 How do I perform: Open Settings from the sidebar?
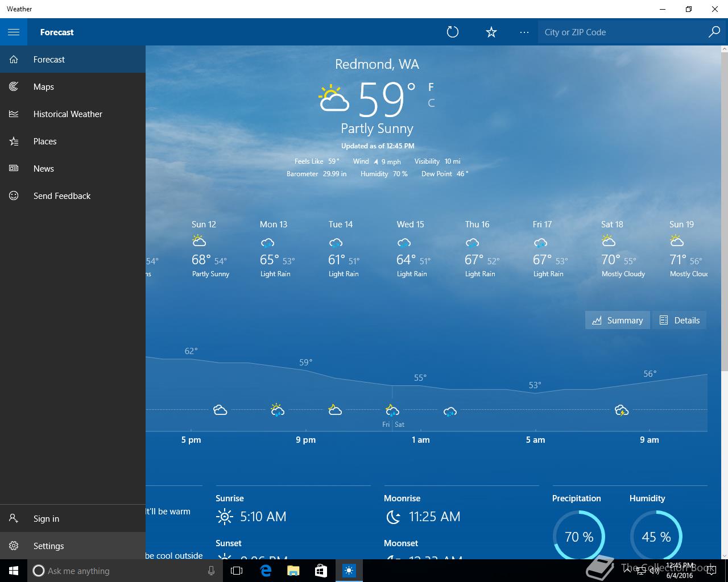[x=73, y=546]
